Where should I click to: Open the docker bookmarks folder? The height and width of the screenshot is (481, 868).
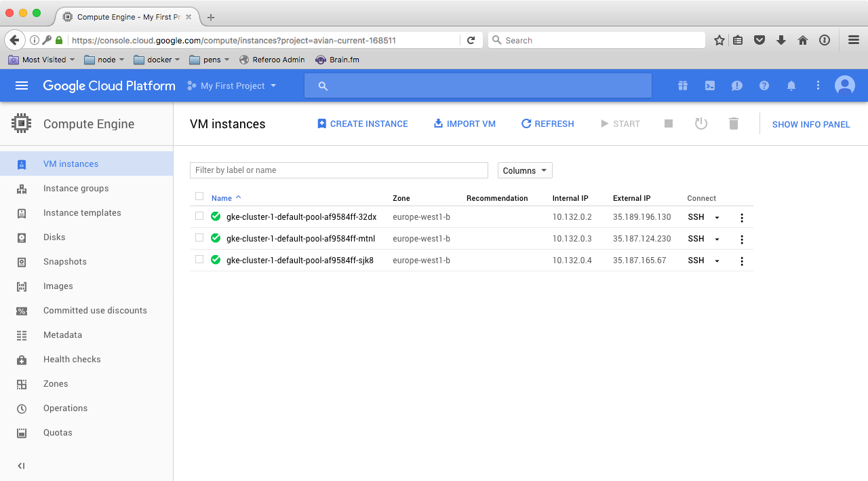click(x=157, y=60)
